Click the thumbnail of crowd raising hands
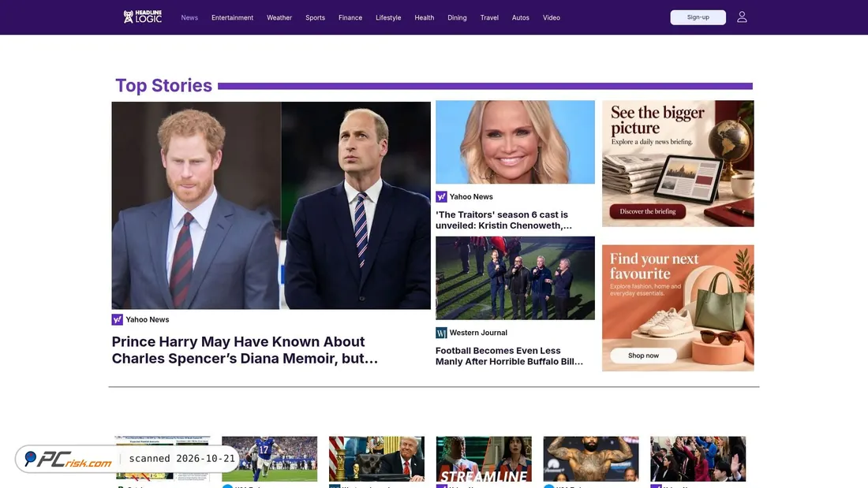This screenshot has height=488, width=868. click(698, 459)
